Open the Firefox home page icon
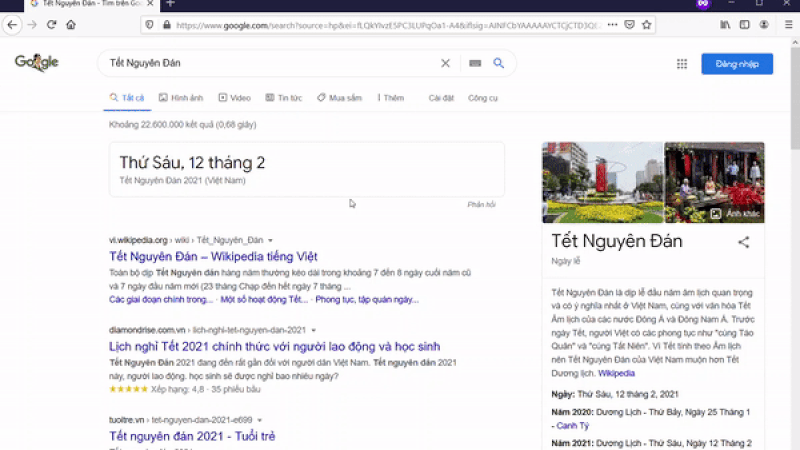The height and width of the screenshot is (450, 800). [71, 24]
